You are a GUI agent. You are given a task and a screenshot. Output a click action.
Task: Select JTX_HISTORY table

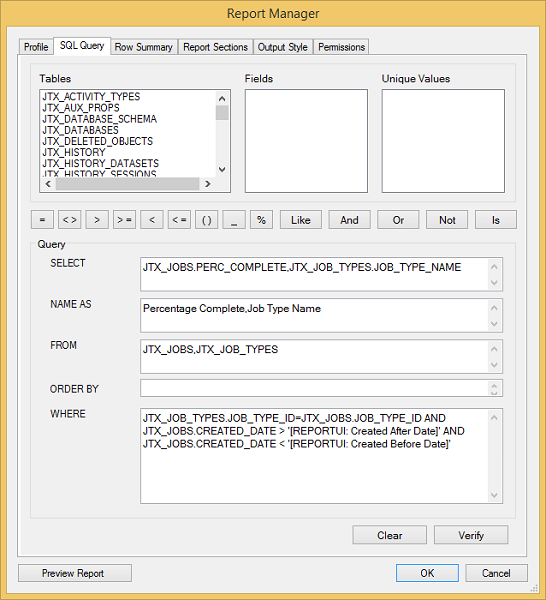[73, 152]
